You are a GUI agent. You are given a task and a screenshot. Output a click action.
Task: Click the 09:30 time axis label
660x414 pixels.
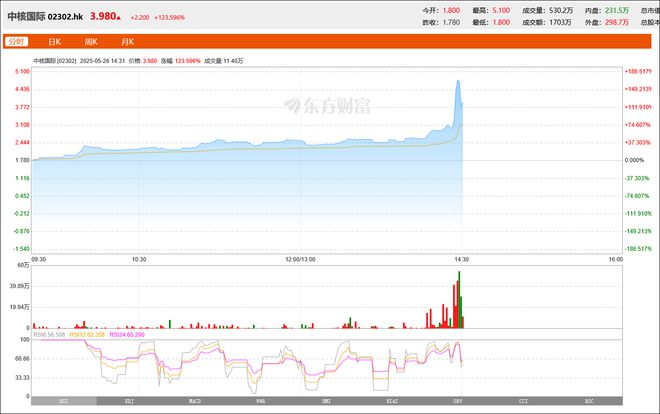(x=39, y=259)
